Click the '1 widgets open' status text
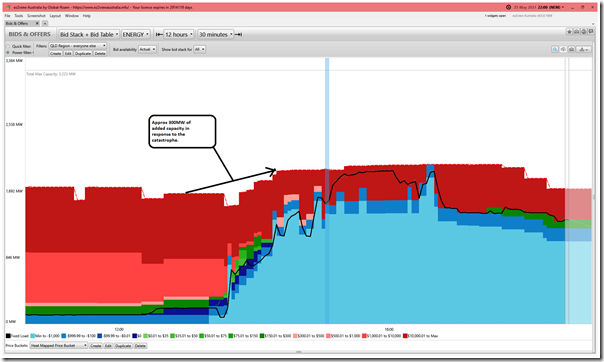The height and width of the screenshot is (362, 604). pyautogui.click(x=495, y=16)
